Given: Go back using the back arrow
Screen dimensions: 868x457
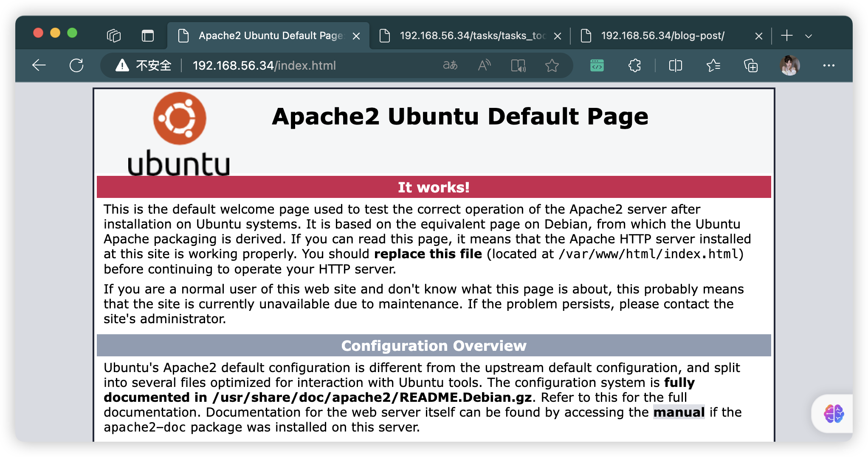Looking at the screenshot, I should [39, 65].
